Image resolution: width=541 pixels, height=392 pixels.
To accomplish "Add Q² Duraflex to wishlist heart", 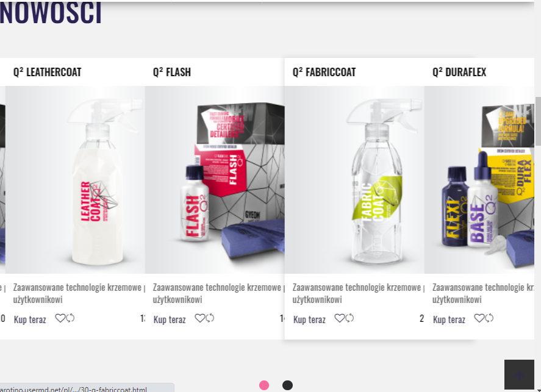I will tap(479, 318).
